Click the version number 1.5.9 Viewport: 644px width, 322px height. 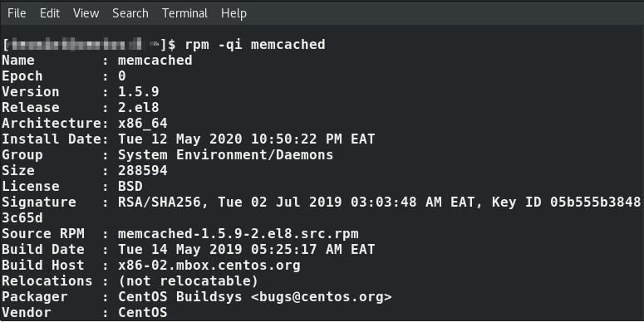[139, 91]
